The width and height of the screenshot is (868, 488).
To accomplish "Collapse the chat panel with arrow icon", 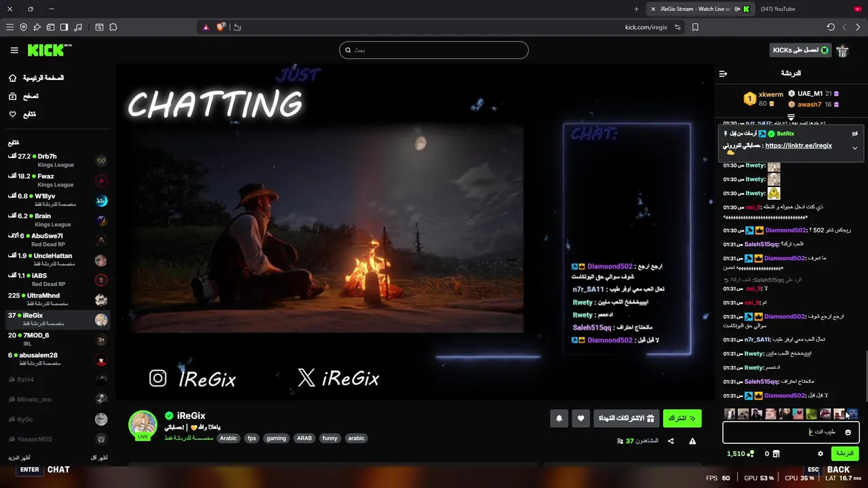I will point(723,73).
